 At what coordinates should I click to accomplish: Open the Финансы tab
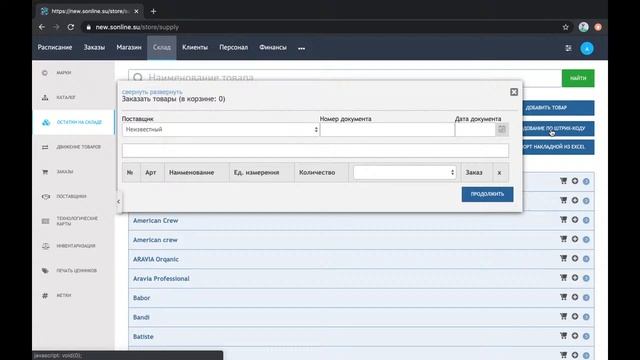(273, 47)
